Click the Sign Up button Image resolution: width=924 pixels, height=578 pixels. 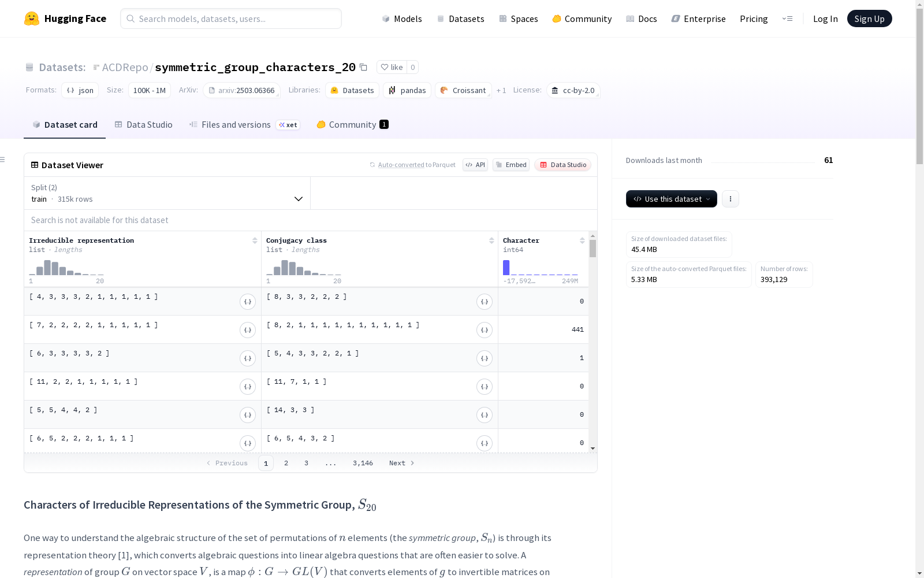(x=869, y=18)
